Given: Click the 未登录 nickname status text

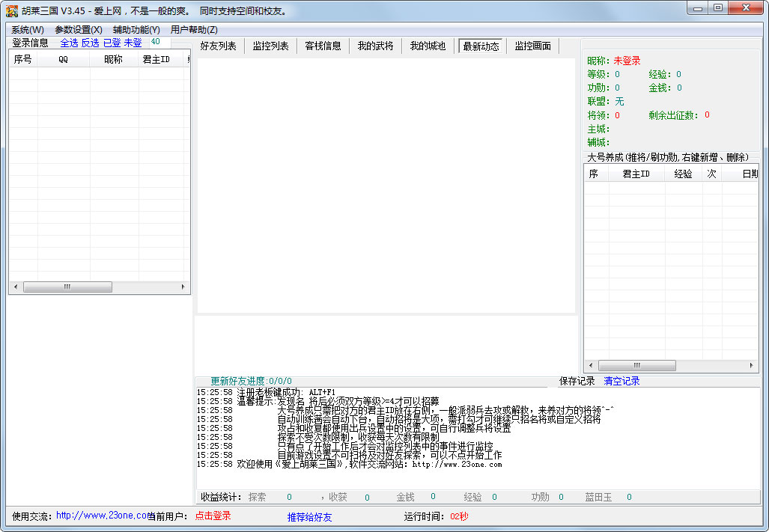Looking at the screenshot, I should click(x=627, y=61).
